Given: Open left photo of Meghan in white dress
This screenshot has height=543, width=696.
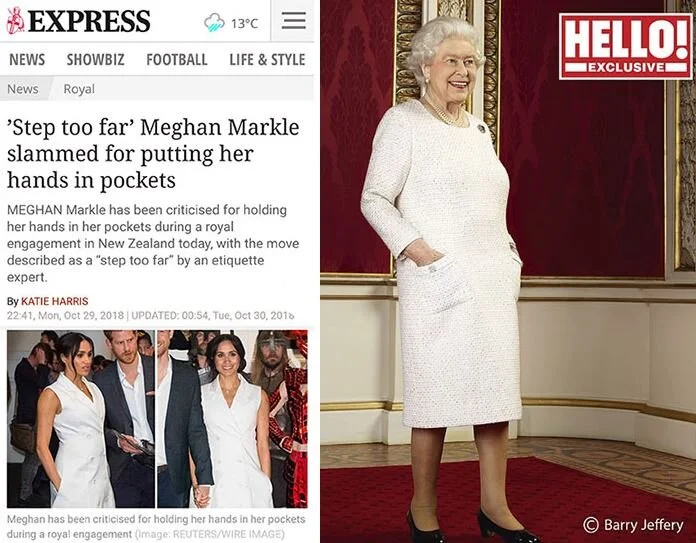Looking at the screenshot, I should tap(81, 419).
